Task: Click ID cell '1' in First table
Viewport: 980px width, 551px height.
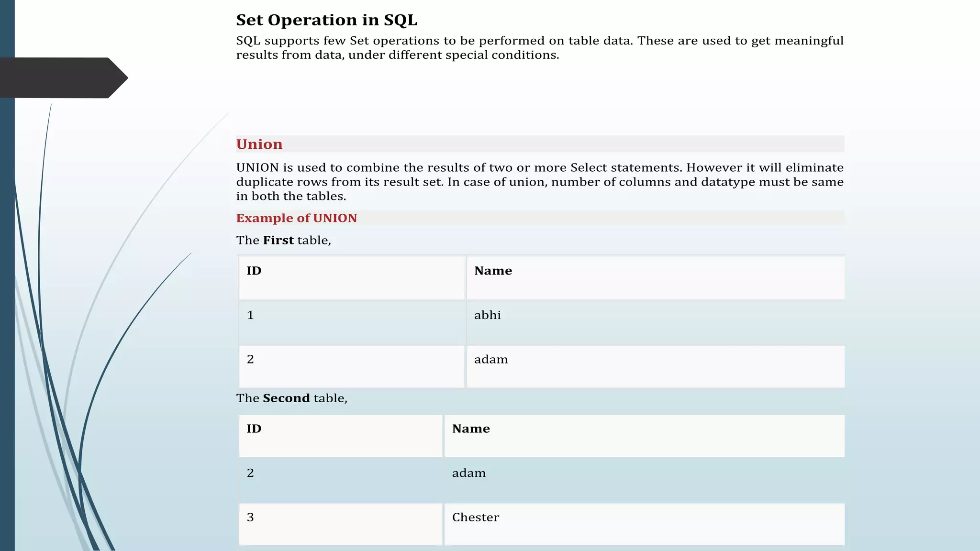Action: click(x=352, y=322)
